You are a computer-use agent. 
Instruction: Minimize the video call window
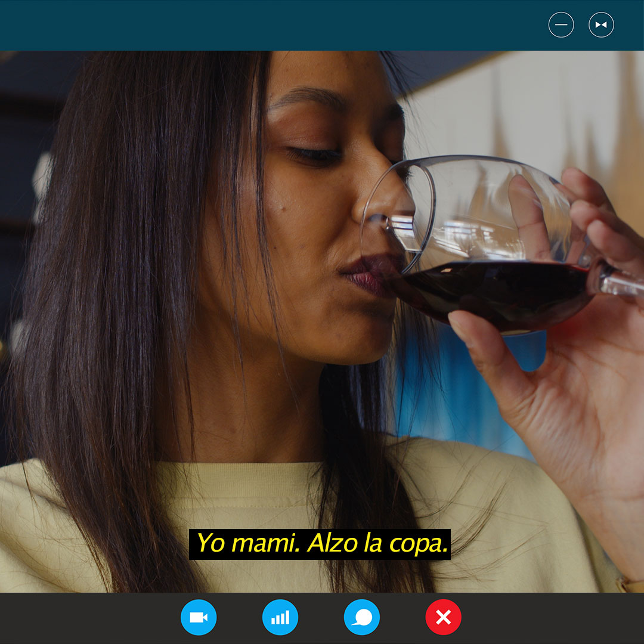coord(561,25)
